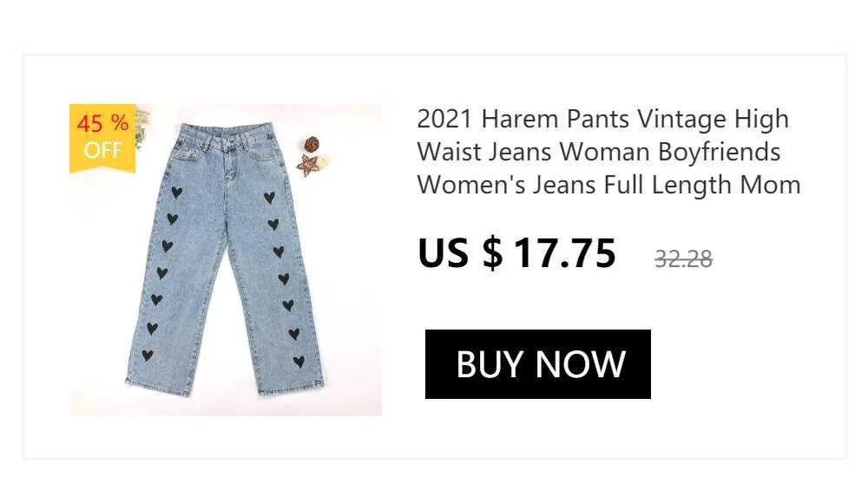Select the US $17.75 sale price
Screen dimensions: 868x503
pos(516,253)
